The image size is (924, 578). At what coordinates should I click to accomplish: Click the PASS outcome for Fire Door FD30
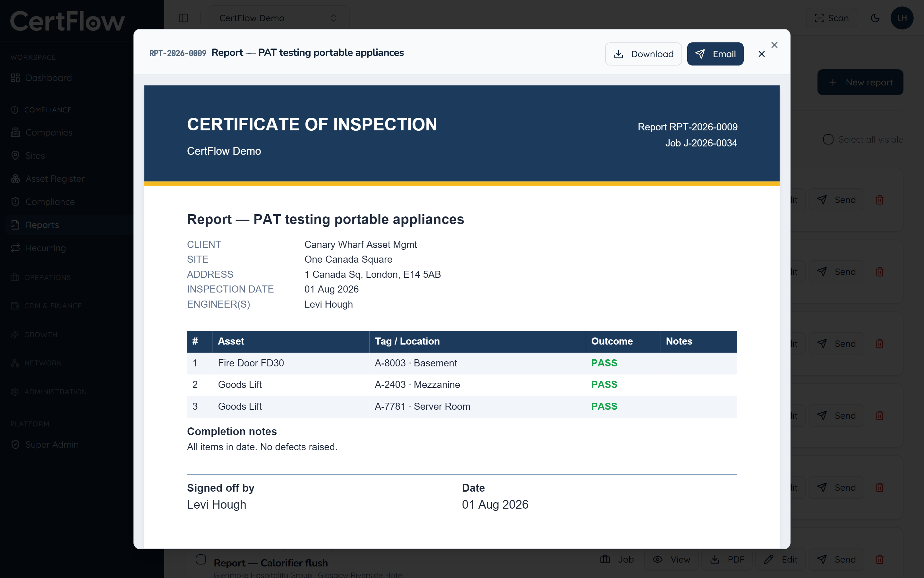click(x=604, y=363)
